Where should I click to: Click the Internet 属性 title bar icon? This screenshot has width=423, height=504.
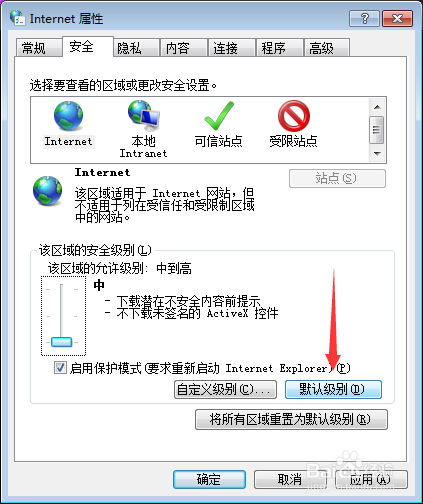pyautogui.click(x=17, y=18)
